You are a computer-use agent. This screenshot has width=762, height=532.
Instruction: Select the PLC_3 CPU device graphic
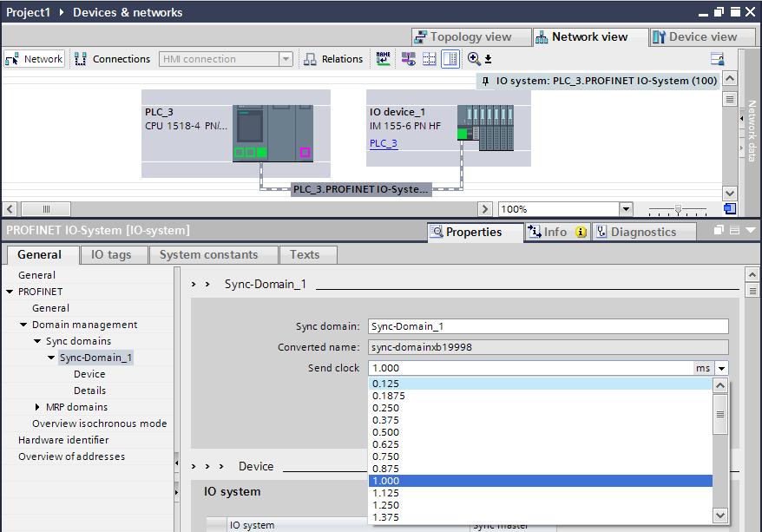(273, 133)
